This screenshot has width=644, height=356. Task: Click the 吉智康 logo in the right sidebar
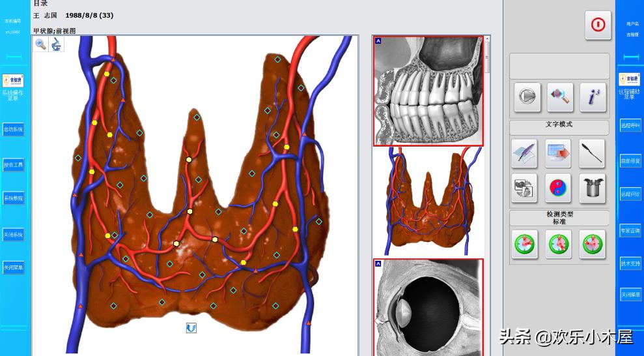pyautogui.click(x=629, y=80)
